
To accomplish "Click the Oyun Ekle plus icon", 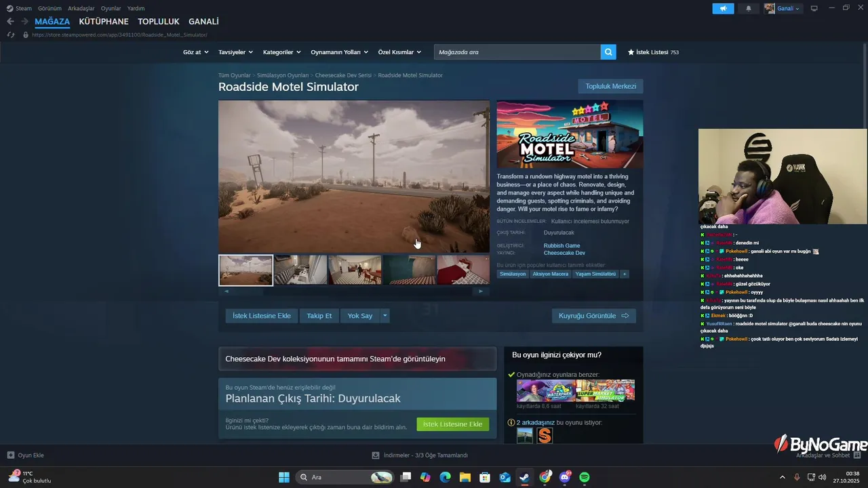I will point(10,455).
